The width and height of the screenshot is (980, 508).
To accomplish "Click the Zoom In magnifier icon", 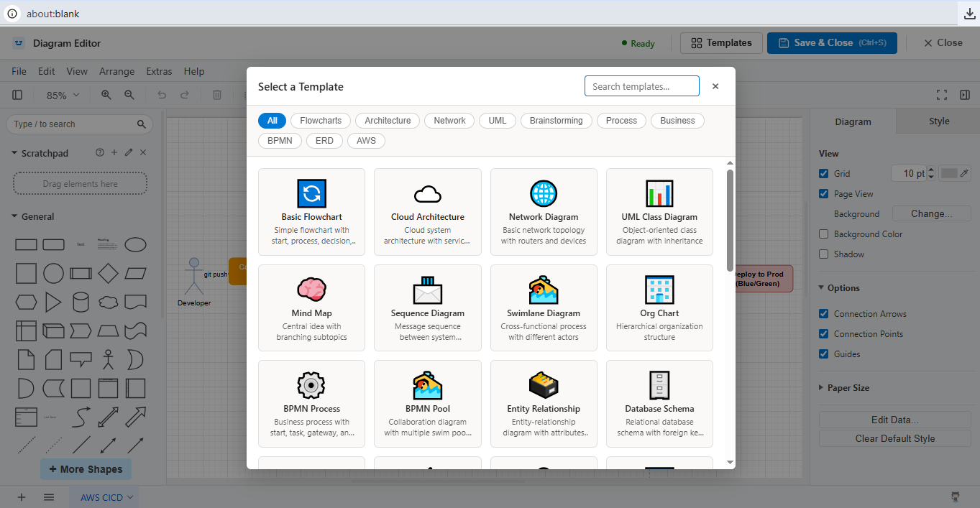I will (106, 94).
